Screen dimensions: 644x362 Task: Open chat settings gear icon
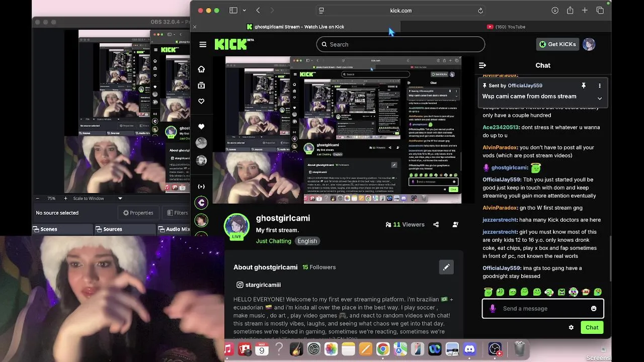[571, 327]
